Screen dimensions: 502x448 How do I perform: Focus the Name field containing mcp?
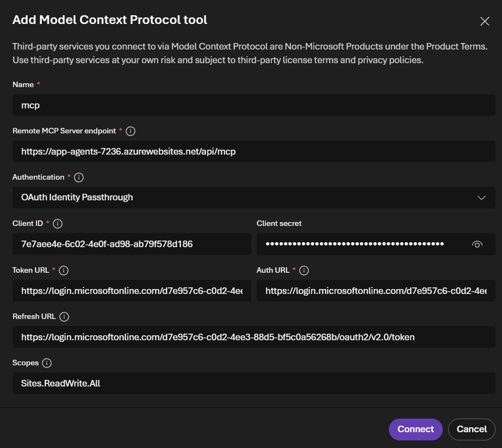[x=253, y=105]
